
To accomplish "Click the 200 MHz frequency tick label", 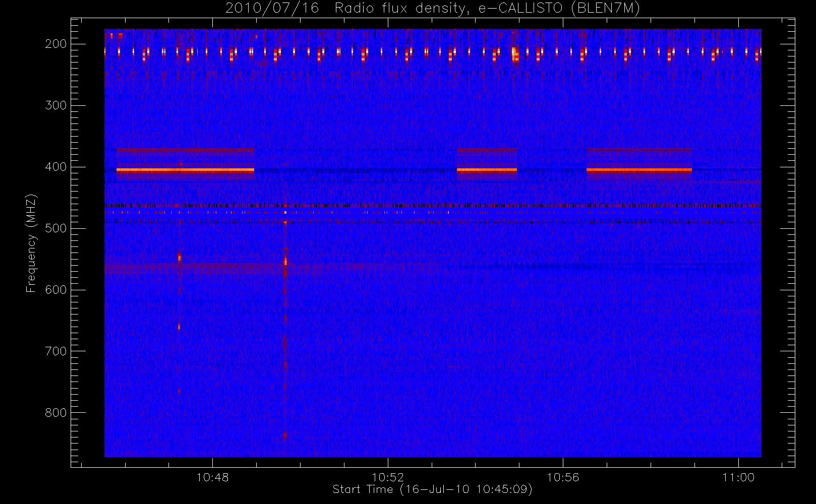I will 56,44.
